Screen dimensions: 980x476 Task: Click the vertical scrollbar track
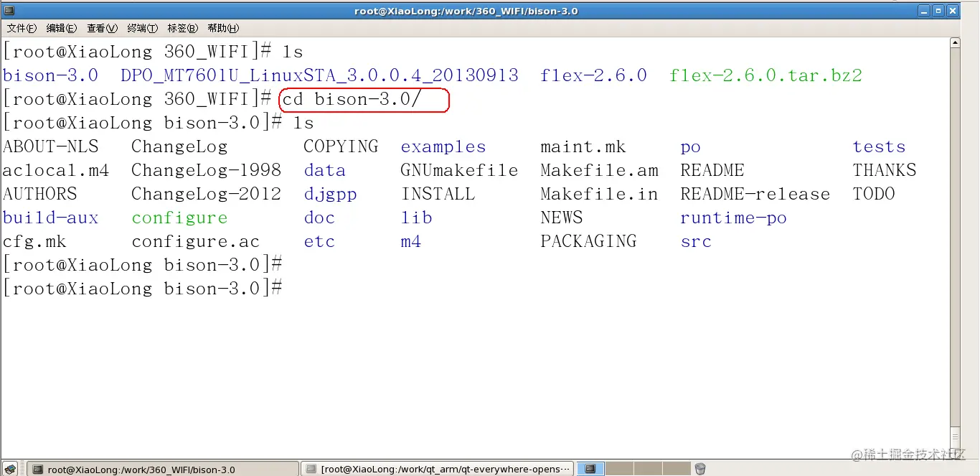click(x=955, y=246)
